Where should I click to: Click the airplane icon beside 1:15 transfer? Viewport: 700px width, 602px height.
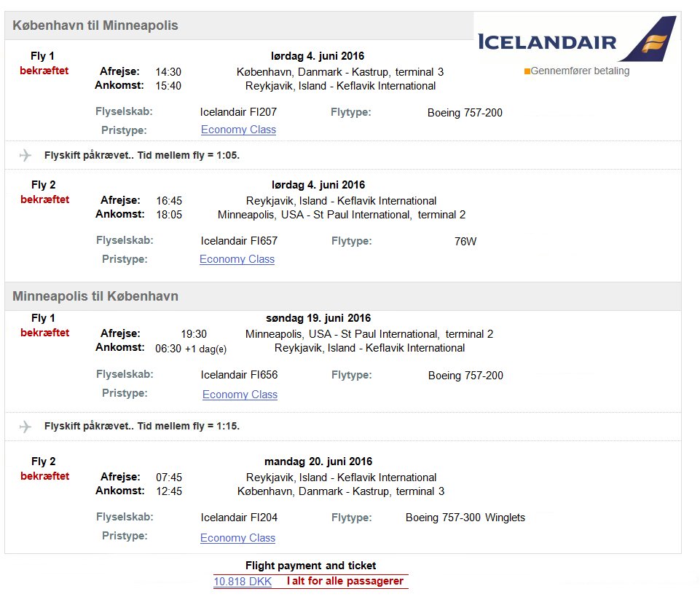click(25, 426)
